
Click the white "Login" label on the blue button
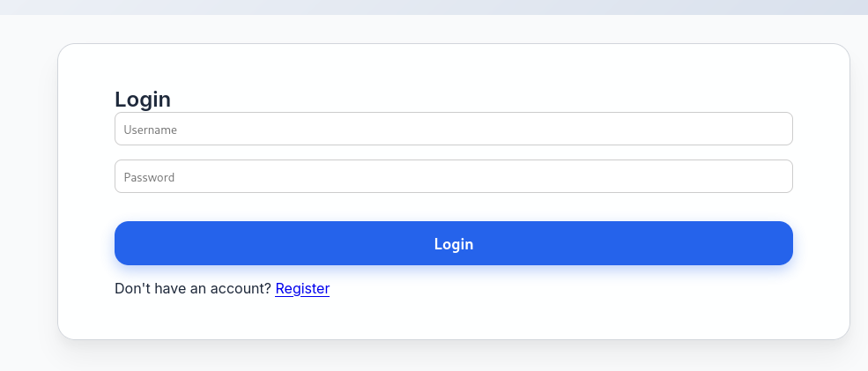click(x=453, y=244)
